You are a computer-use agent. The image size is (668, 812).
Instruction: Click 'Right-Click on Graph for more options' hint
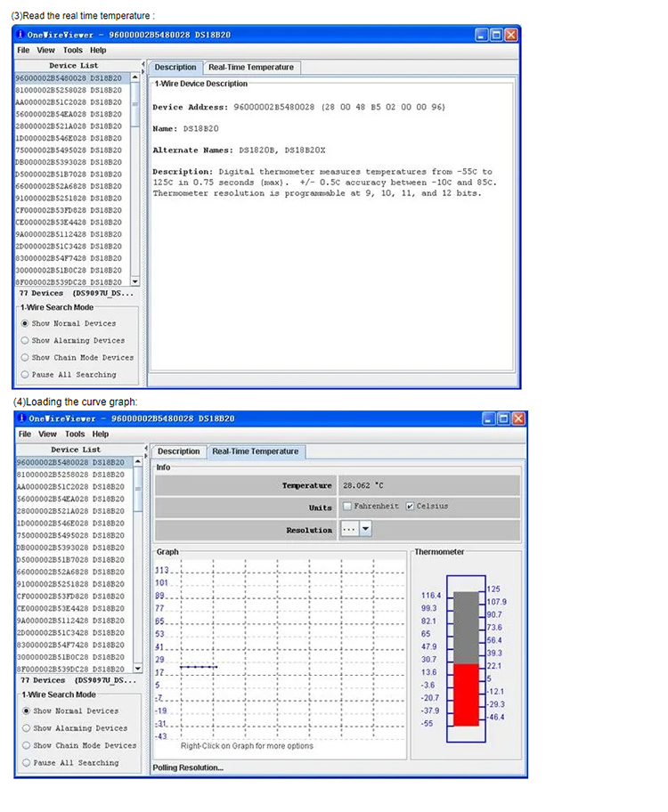pos(247,746)
